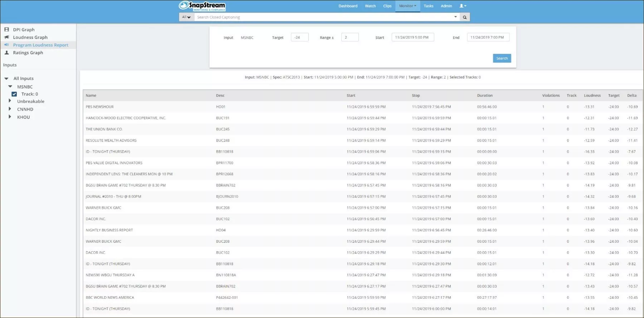Click the DPI Graph film icon
The height and width of the screenshot is (318, 644).
[6, 30]
